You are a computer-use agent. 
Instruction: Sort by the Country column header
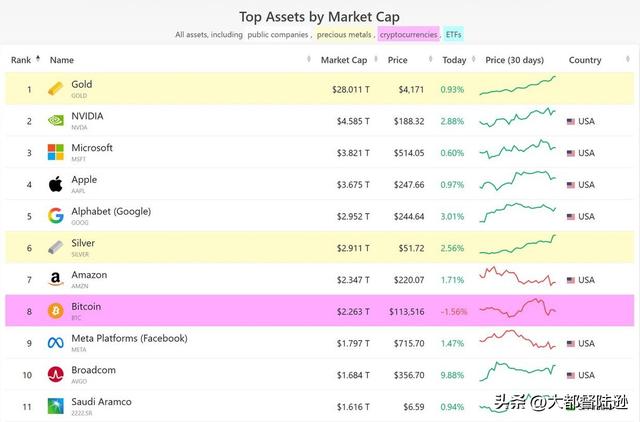[585, 60]
